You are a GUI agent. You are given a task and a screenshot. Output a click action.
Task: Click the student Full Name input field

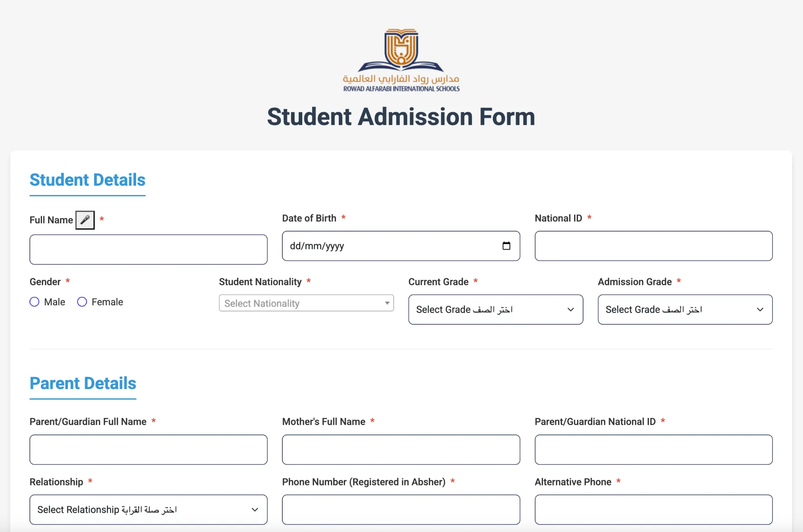tap(148, 250)
